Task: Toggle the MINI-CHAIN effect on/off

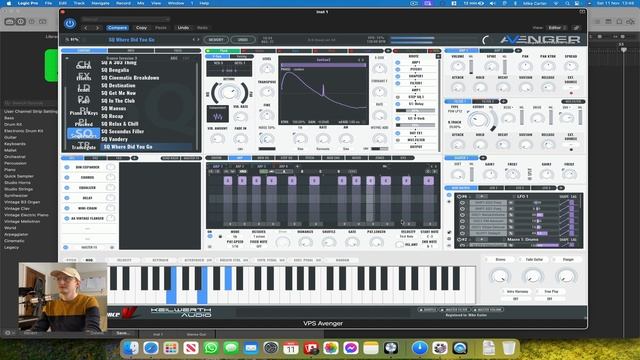Action: [67, 208]
